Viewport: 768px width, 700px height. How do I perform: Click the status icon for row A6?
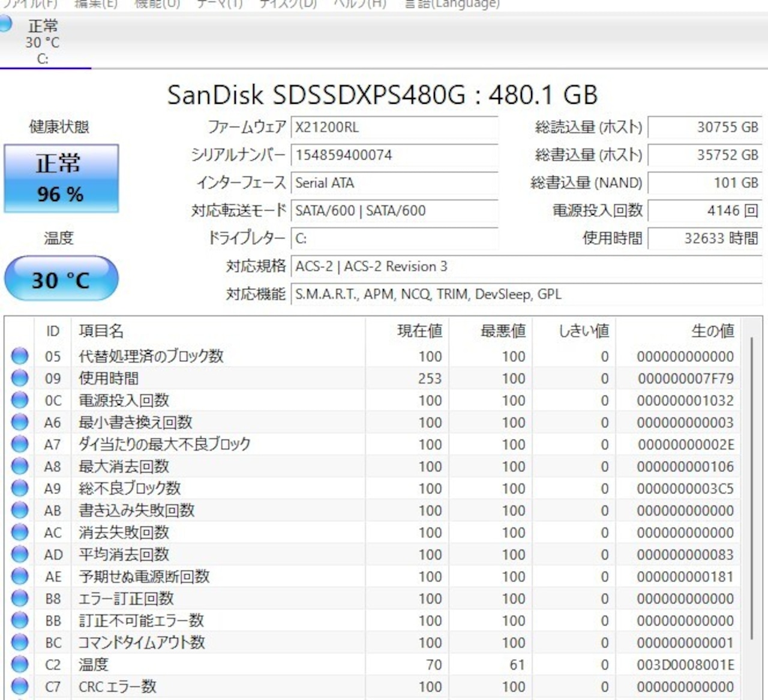(x=20, y=422)
